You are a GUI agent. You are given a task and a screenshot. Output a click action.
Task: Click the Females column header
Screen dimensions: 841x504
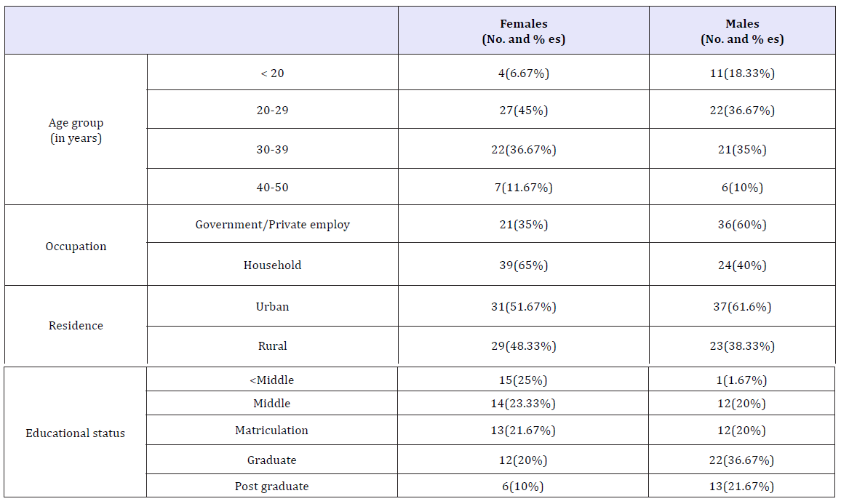[x=524, y=31]
